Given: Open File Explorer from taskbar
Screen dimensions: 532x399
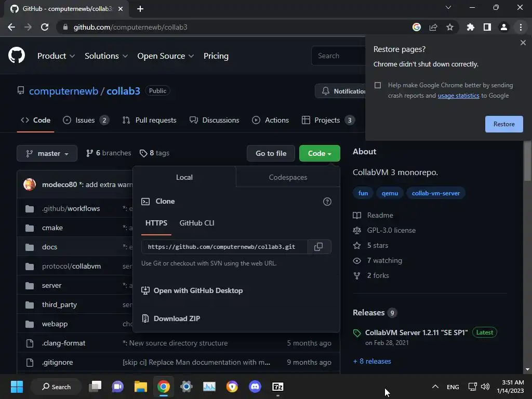Looking at the screenshot, I should 140,387.
